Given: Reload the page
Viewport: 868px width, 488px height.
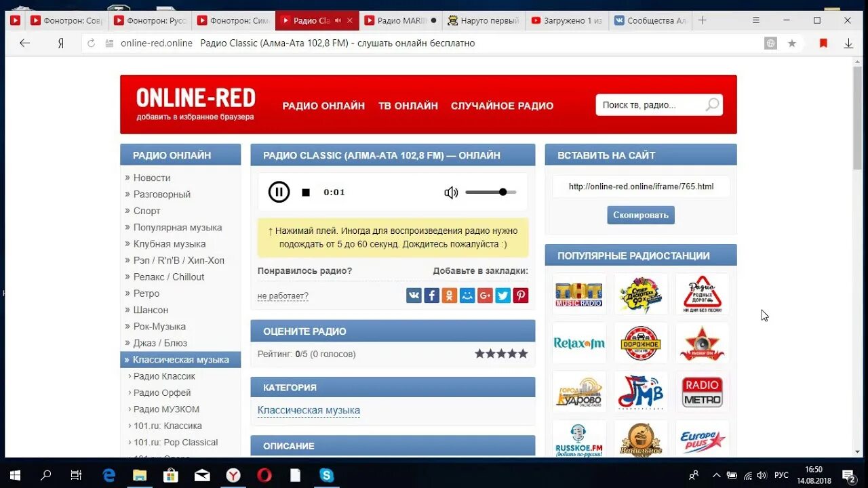Looking at the screenshot, I should click(91, 43).
